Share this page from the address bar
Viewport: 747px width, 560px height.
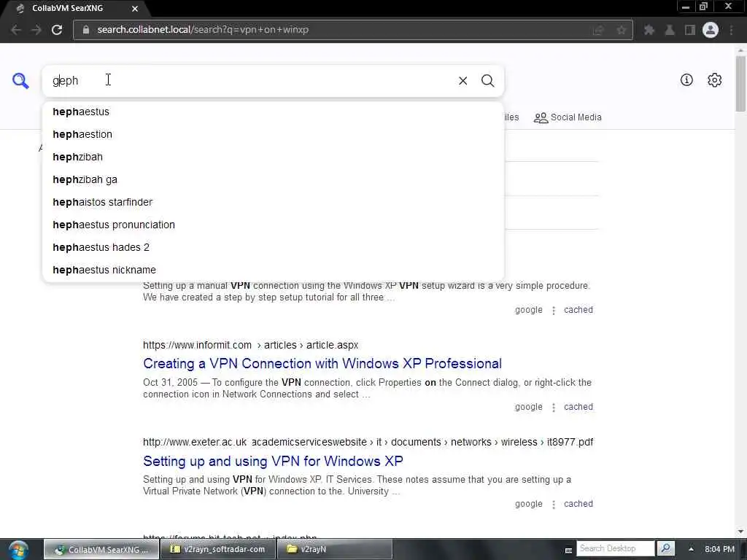click(598, 30)
